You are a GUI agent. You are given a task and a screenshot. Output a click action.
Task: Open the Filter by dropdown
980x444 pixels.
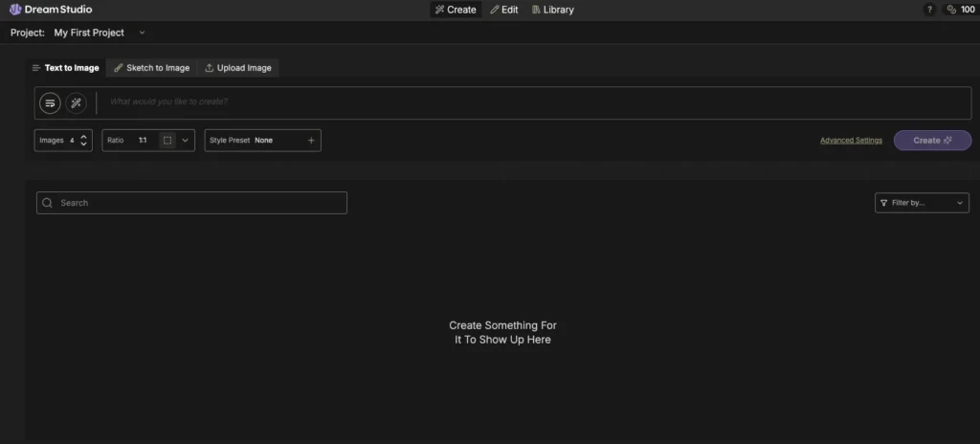[x=922, y=203]
